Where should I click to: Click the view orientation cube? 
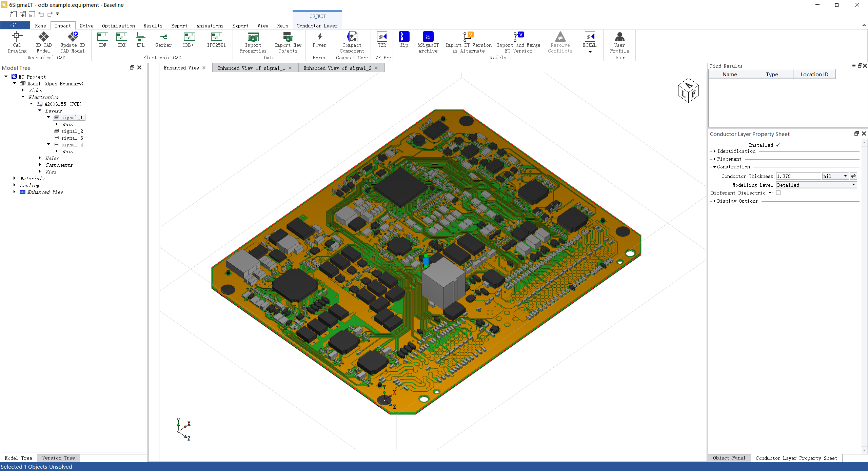[688, 90]
